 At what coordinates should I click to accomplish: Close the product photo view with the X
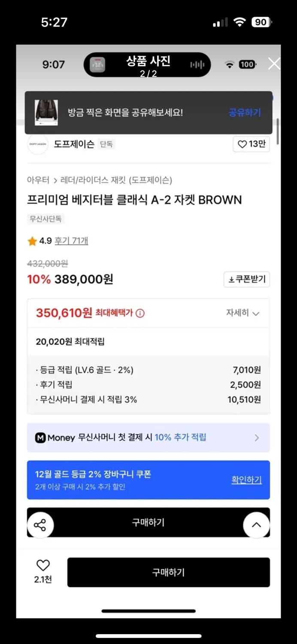click(x=273, y=64)
